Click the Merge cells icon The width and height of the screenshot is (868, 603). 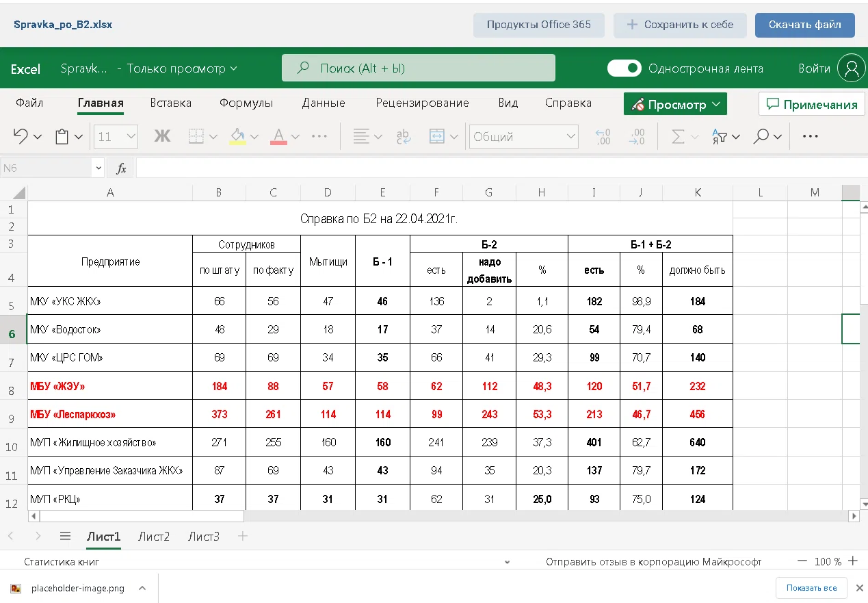pyautogui.click(x=436, y=136)
